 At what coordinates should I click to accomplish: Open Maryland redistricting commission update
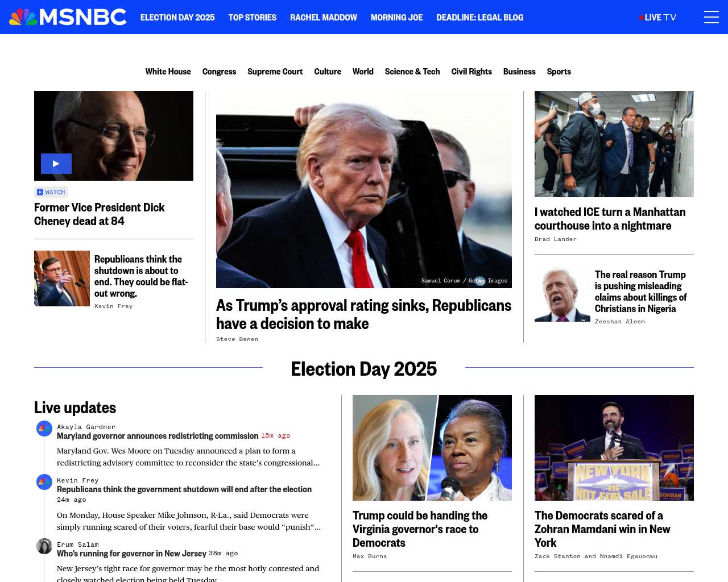[x=158, y=436]
